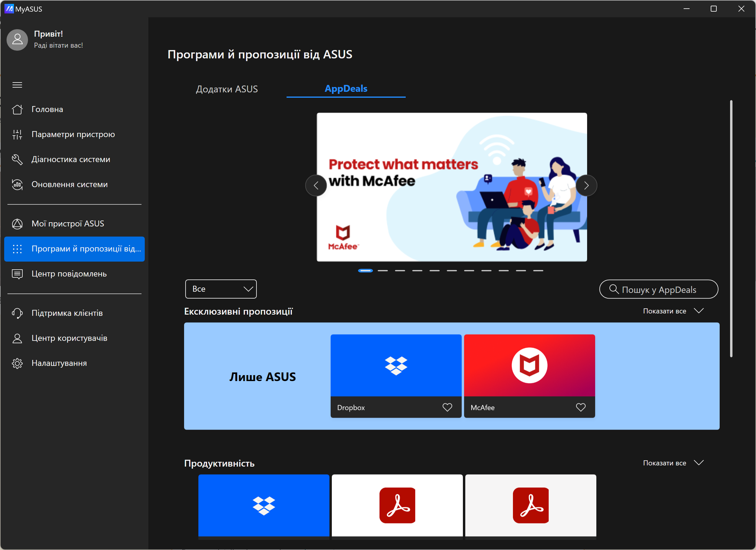Expand Продуктивність section chevron
The height and width of the screenshot is (550, 756).
[699, 463]
